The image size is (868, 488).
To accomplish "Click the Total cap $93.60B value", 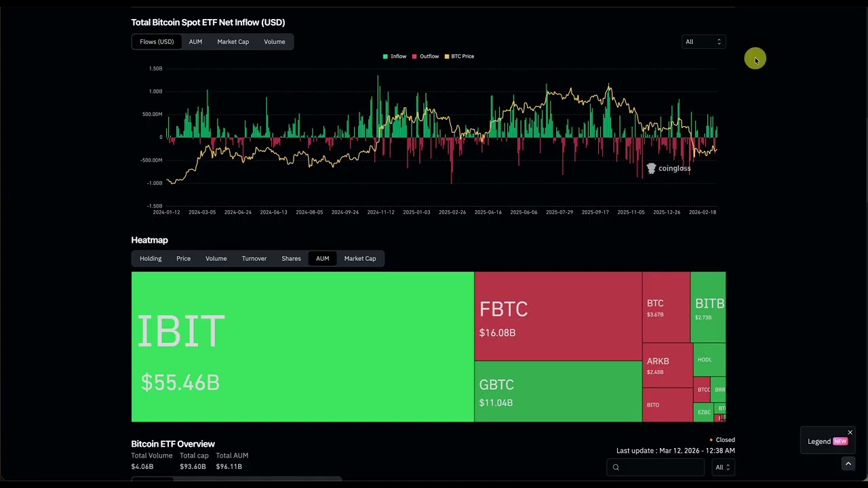I will [x=193, y=466].
